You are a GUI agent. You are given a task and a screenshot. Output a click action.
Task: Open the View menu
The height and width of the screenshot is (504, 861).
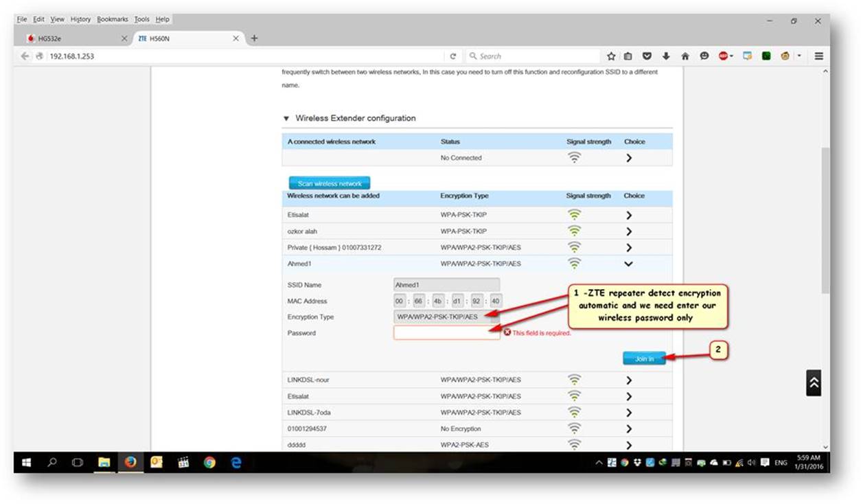pyautogui.click(x=57, y=19)
